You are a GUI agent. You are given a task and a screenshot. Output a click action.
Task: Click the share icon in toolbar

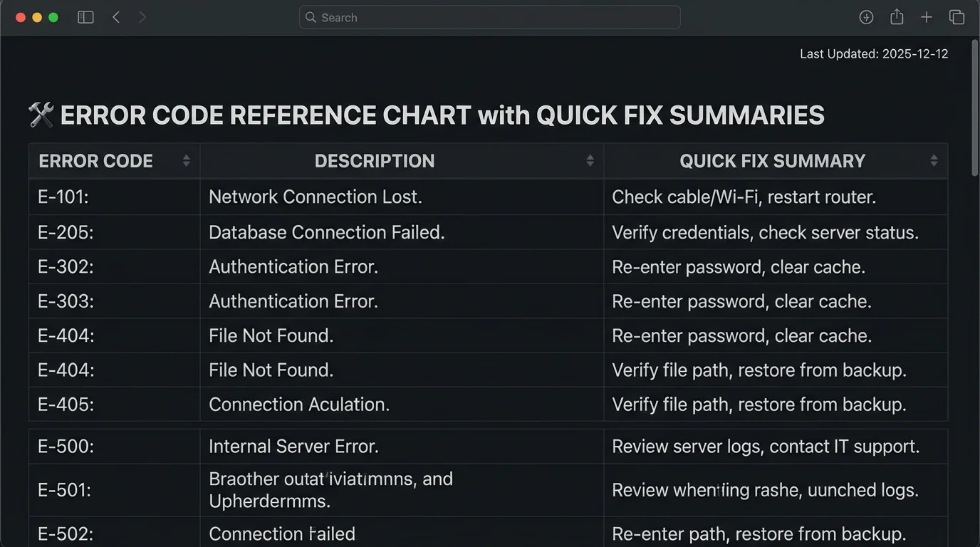tap(897, 17)
